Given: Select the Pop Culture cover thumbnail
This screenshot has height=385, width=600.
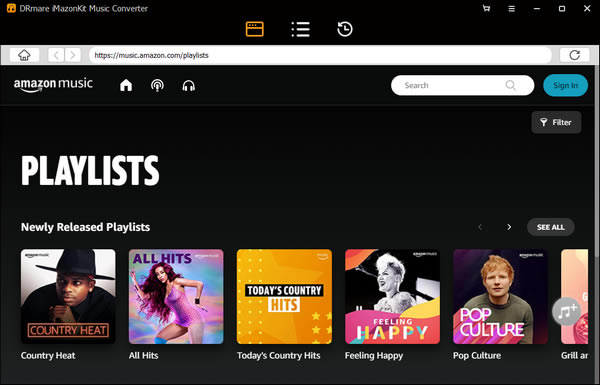Looking at the screenshot, I should click(500, 297).
